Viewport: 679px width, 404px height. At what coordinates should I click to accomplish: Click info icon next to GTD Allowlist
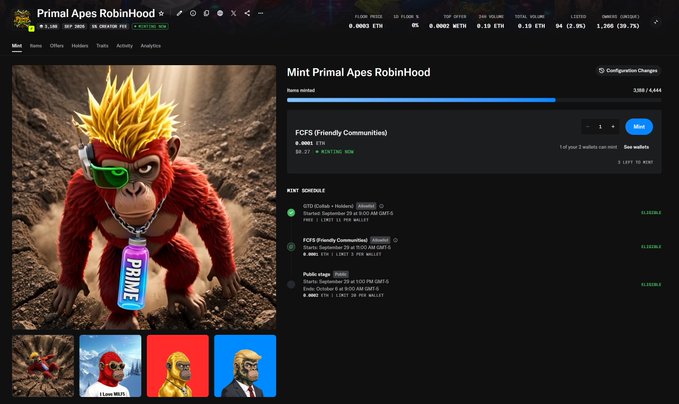pyautogui.click(x=382, y=206)
